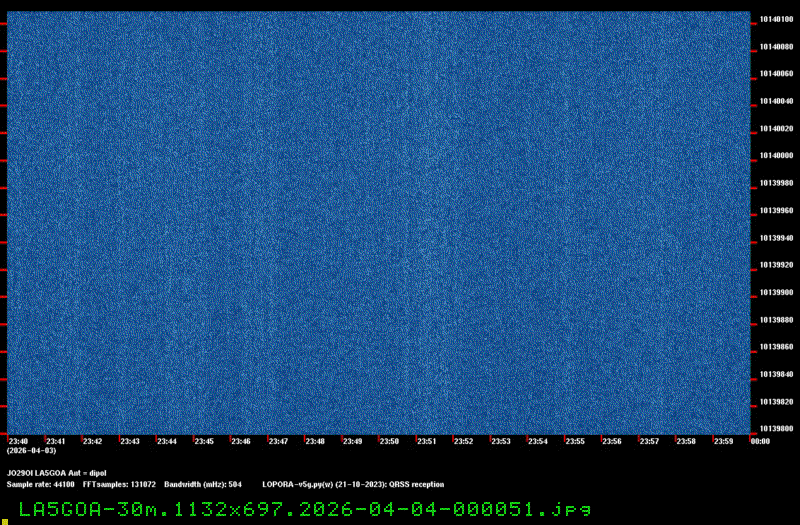Viewport: 800px width, 525px height.
Task: Click the 'Sample rate: 44100' text
Action: (40, 485)
